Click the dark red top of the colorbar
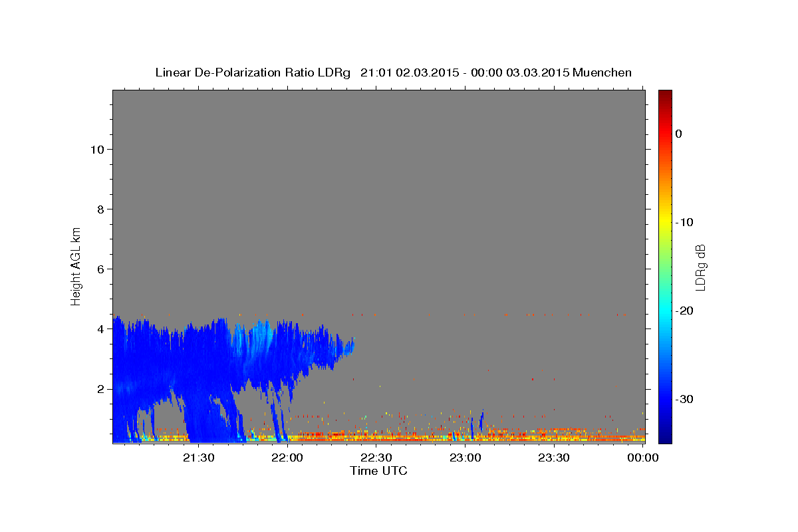 click(665, 96)
